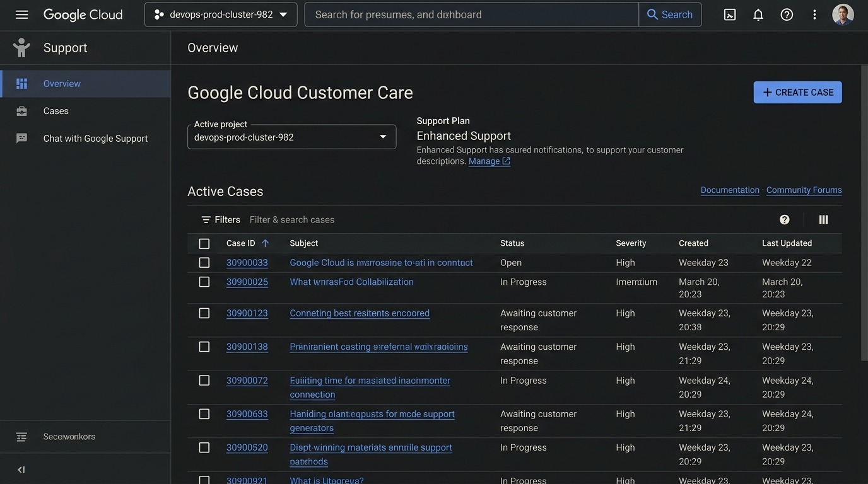868x484 pixels.
Task: Click the Support person icon in sidebar
Action: pyautogui.click(x=21, y=48)
